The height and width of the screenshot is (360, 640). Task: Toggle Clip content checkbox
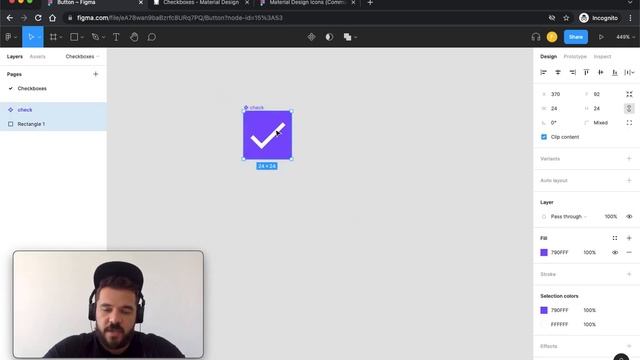click(544, 137)
